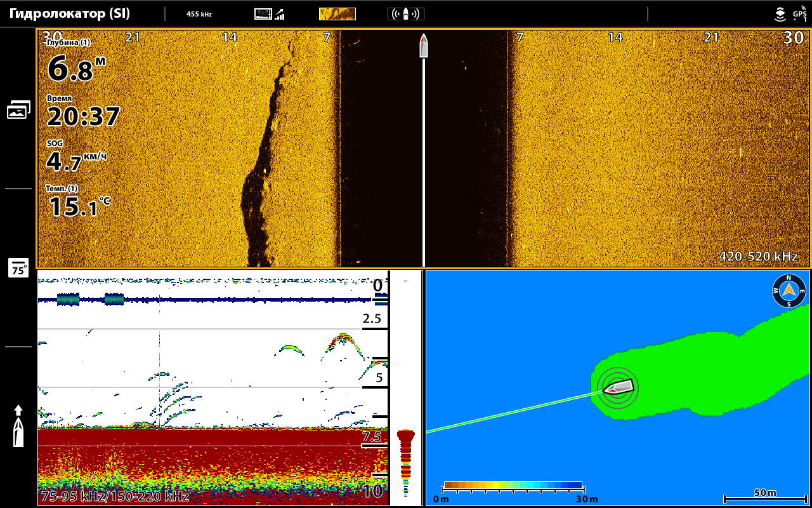Click the sonar contour signal icon in top bar
The height and width of the screenshot is (508, 812).
tap(270, 14)
